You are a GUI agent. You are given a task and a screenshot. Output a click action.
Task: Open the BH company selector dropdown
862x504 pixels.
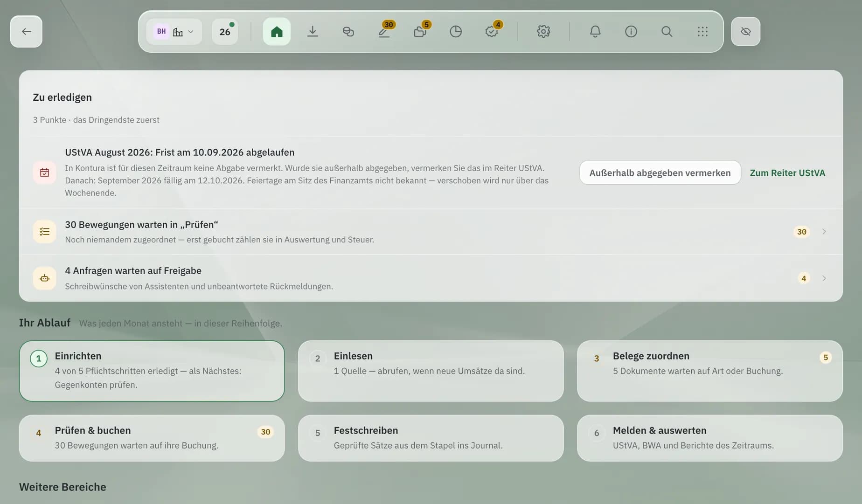point(174,32)
